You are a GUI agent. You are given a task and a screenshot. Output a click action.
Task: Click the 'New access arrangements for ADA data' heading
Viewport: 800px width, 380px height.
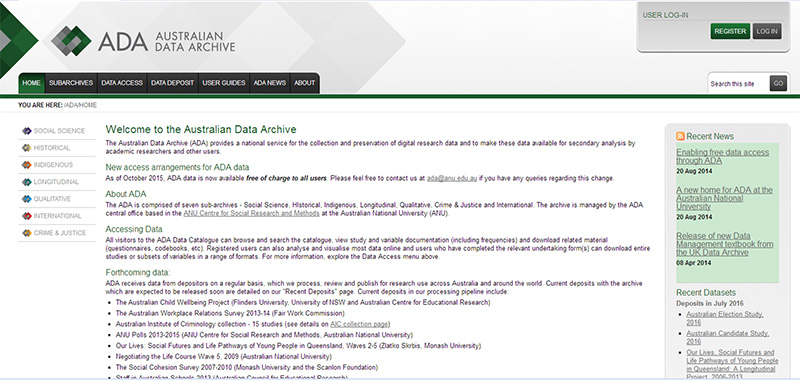[177, 167]
